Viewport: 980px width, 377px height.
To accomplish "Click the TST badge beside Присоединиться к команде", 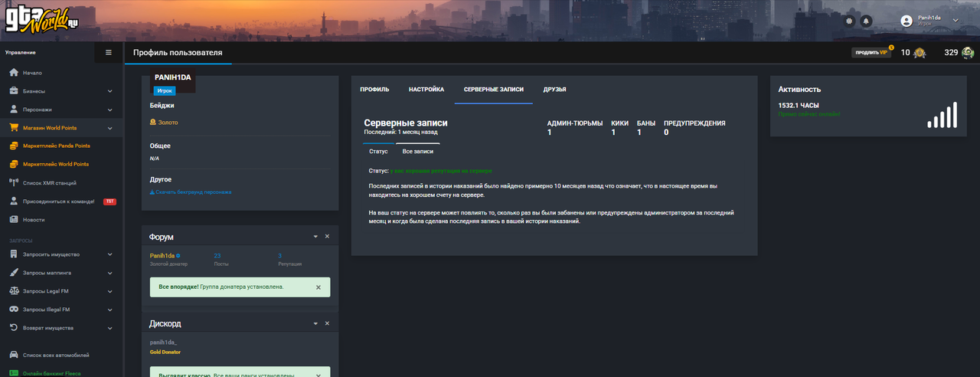I will coord(109,202).
